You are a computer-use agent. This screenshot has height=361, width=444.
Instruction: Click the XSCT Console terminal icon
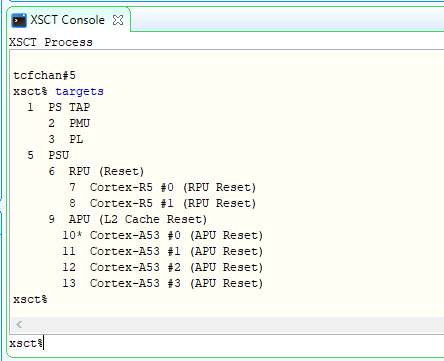[19, 20]
